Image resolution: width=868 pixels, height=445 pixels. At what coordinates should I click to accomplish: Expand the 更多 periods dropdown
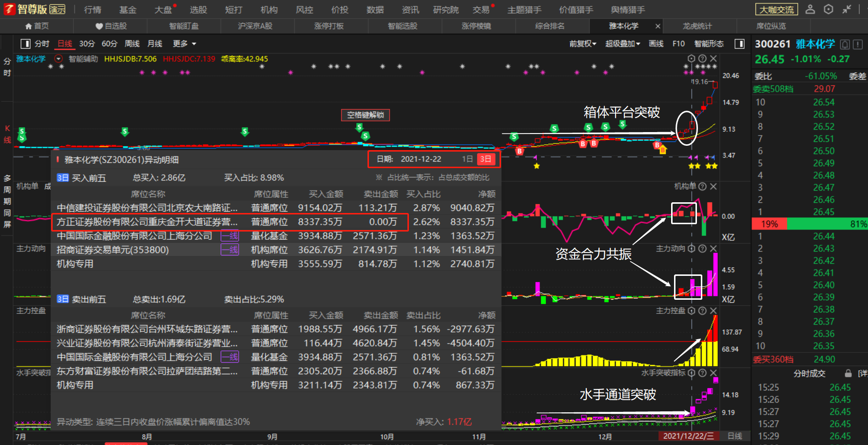tap(184, 44)
